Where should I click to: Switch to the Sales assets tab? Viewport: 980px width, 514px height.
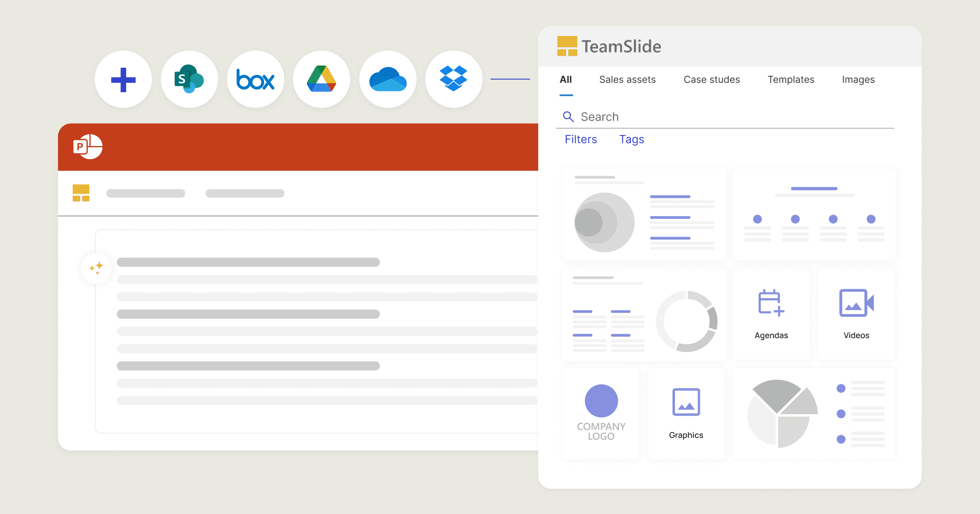(x=628, y=80)
